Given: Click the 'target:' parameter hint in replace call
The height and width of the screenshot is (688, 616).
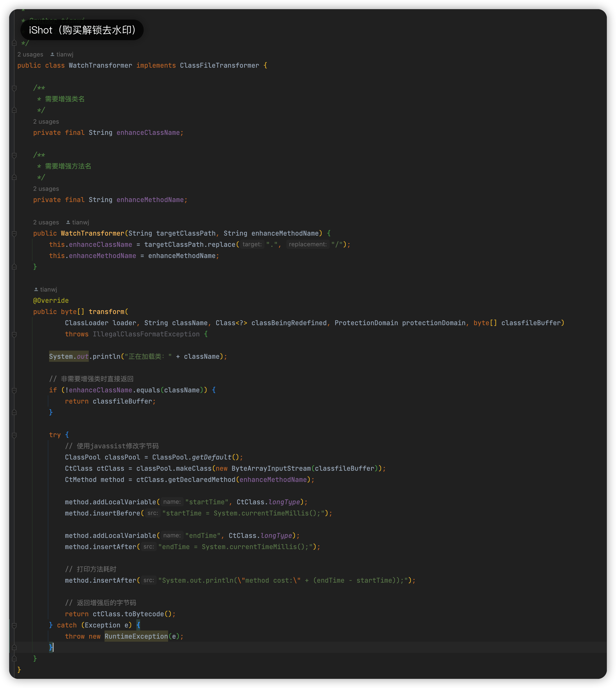Looking at the screenshot, I should point(252,244).
